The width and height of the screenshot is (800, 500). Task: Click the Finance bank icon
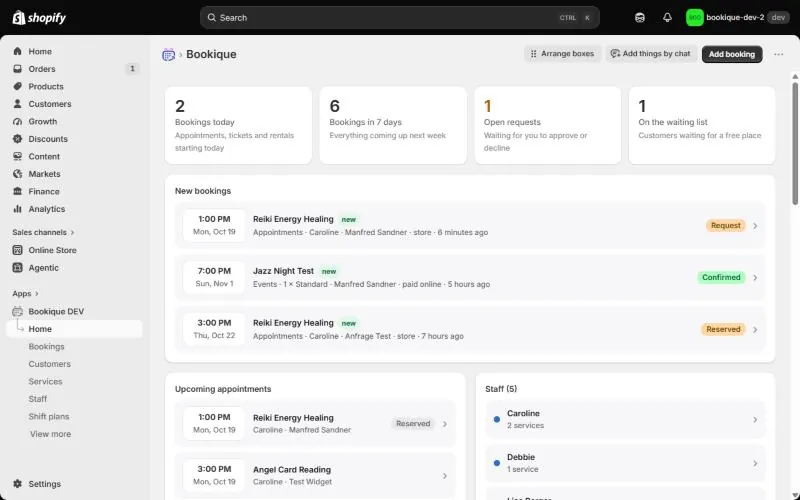(x=17, y=191)
